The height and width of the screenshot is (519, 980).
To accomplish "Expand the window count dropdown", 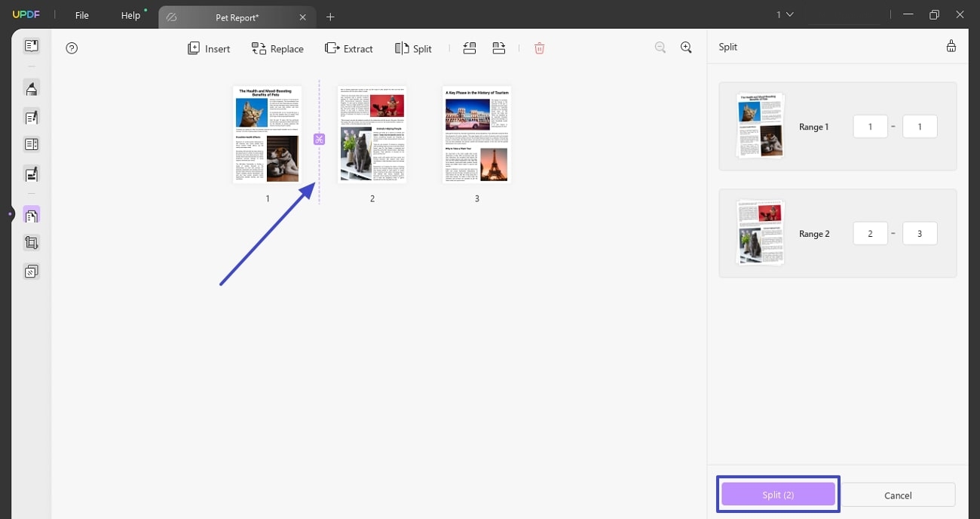I will pos(786,14).
